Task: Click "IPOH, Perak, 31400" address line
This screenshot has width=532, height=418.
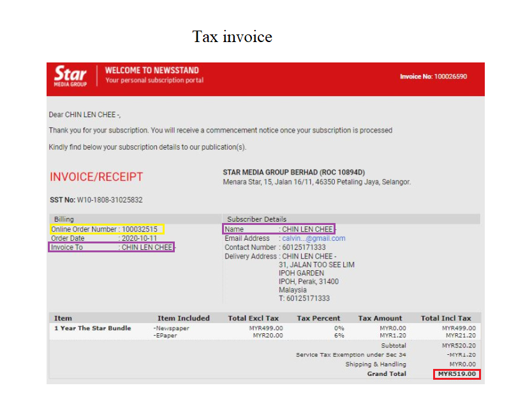Action: [x=308, y=282]
